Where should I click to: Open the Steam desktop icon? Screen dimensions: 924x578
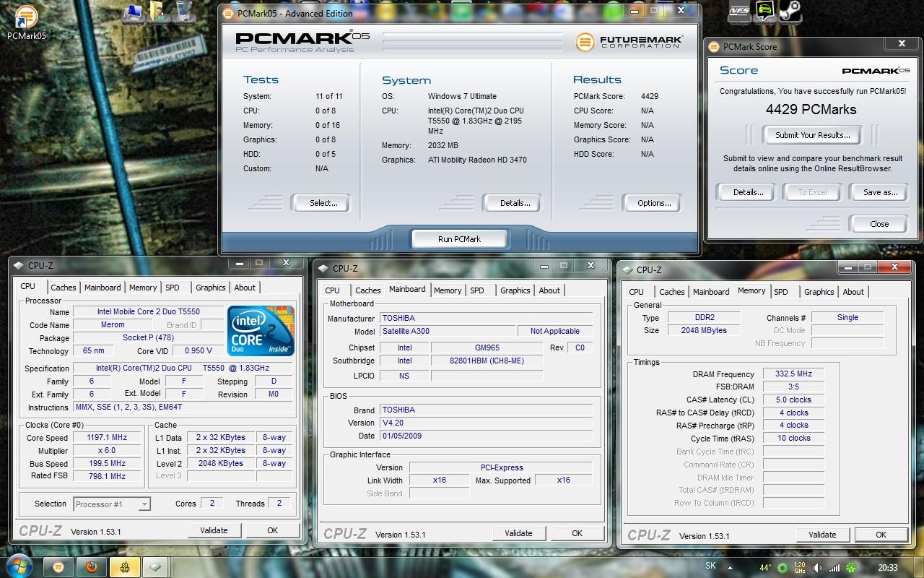pos(790,10)
